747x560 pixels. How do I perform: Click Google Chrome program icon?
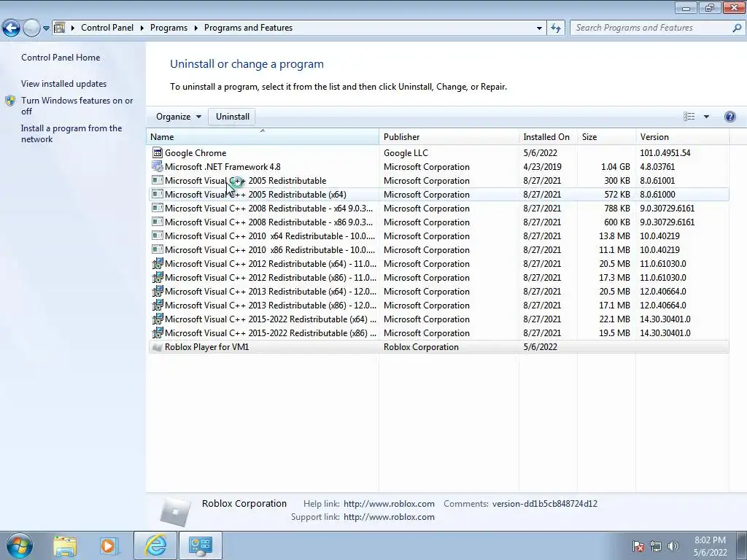pos(158,153)
